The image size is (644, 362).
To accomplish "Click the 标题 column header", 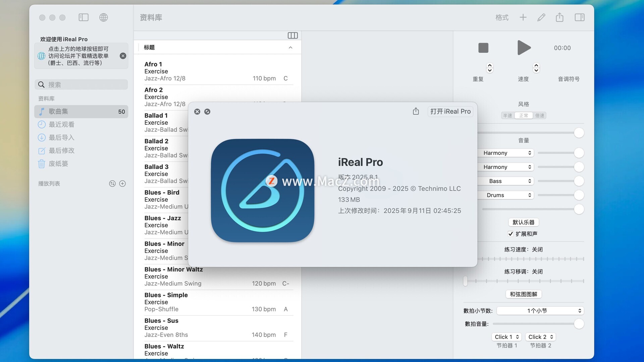I will coord(218,48).
